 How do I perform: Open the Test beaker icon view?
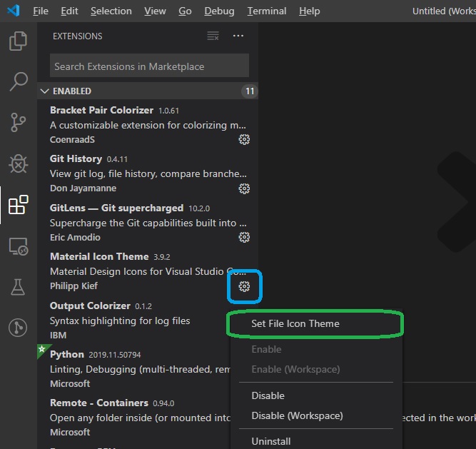coord(18,287)
